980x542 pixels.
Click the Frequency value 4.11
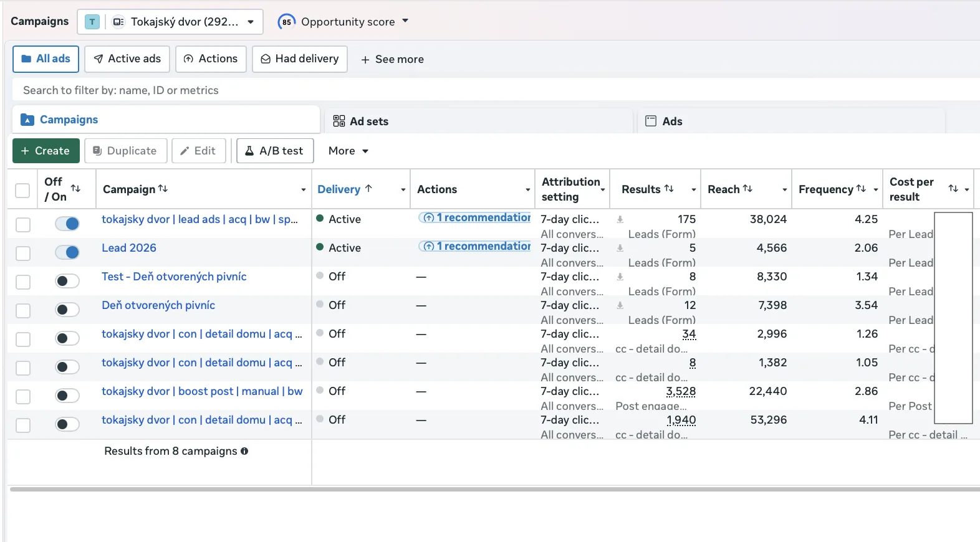coord(868,420)
